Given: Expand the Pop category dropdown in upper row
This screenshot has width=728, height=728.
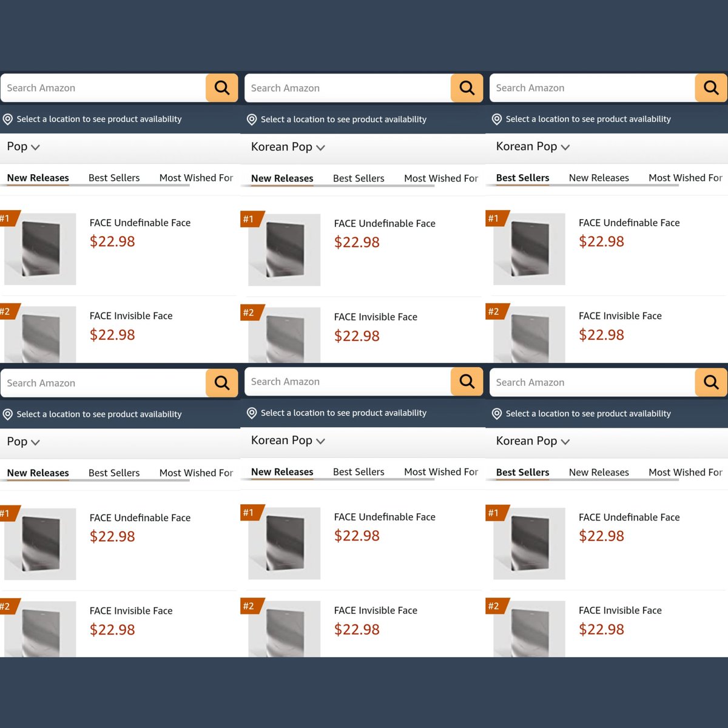Looking at the screenshot, I should 23,147.
